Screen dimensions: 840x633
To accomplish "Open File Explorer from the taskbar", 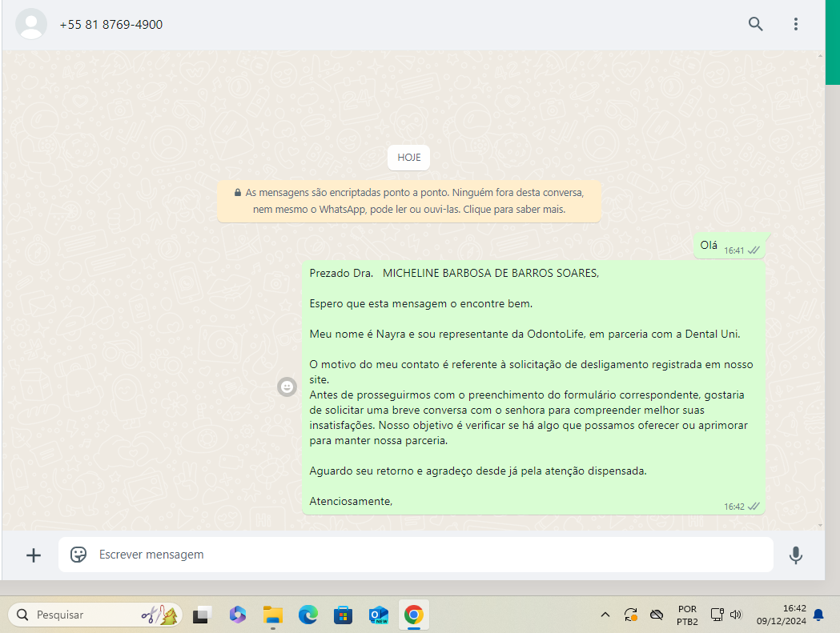I will (273, 615).
